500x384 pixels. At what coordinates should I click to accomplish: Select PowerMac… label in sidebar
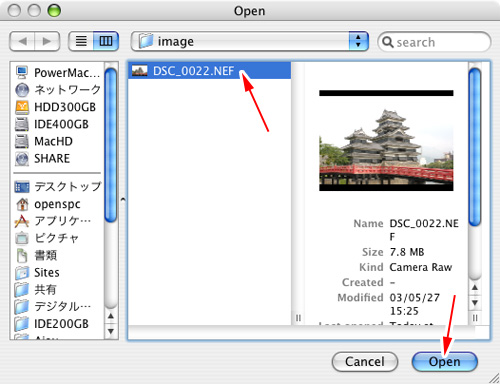(67, 73)
